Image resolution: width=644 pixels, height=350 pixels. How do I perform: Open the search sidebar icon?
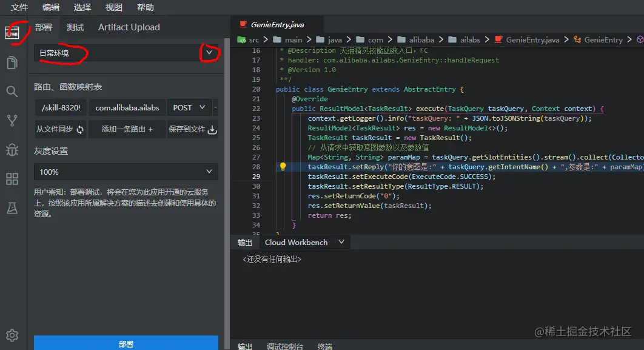[x=12, y=91]
